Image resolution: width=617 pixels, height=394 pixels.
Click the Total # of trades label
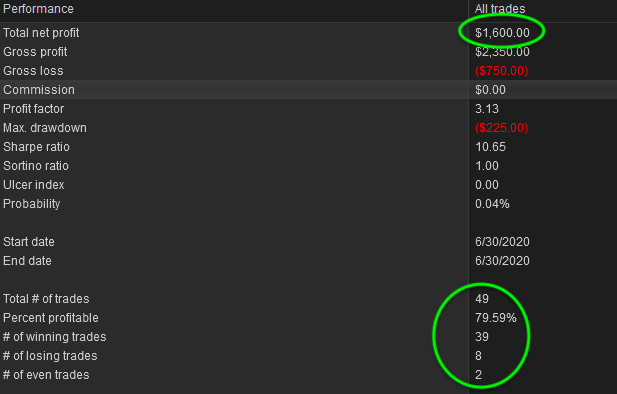coord(46,299)
